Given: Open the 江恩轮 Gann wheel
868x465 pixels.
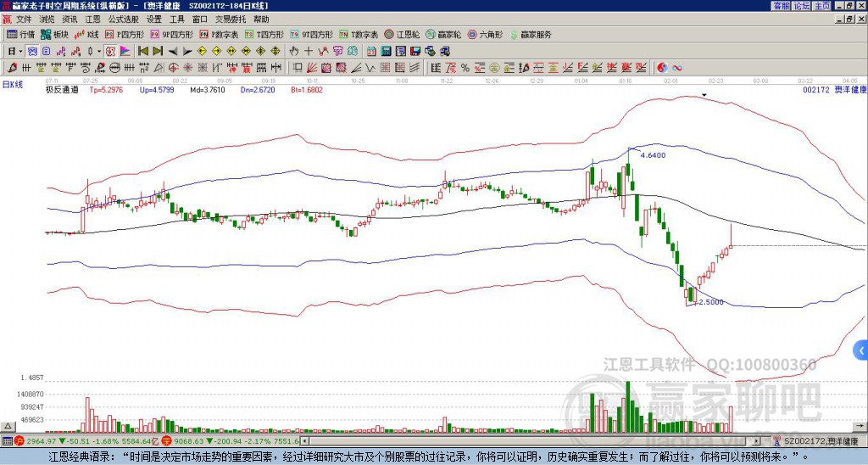Looking at the screenshot, I should [402, 34].
